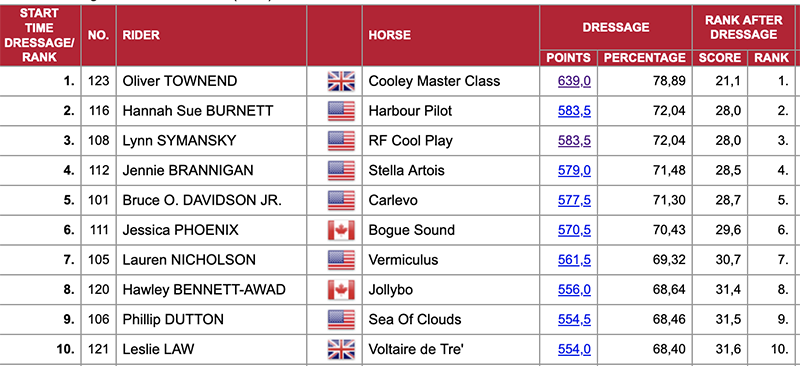Open the 561,5 points link for Vermiculus
This screenshot has width=800, height=366.
pos(574,260)
